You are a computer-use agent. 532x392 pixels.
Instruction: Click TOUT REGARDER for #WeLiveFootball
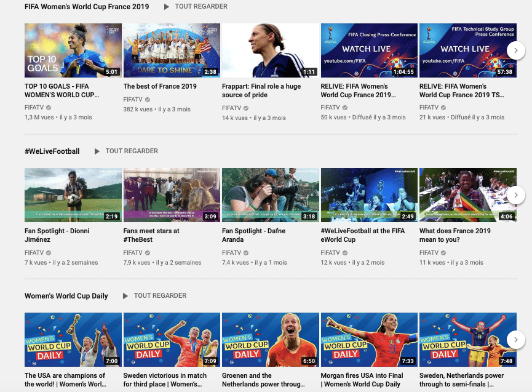point(132,151)
